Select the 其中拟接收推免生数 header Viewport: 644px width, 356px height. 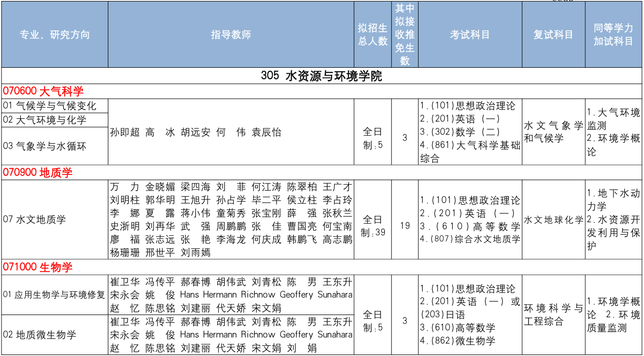405,34
